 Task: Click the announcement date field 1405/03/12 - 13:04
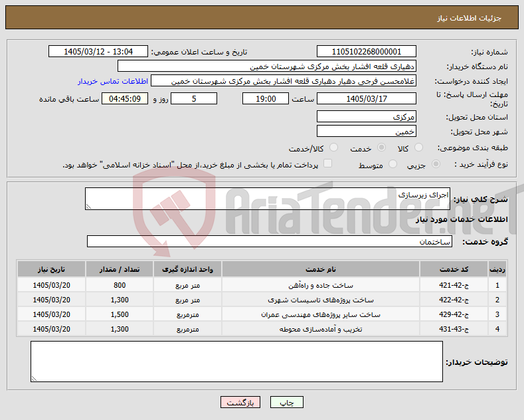(98, 51)
